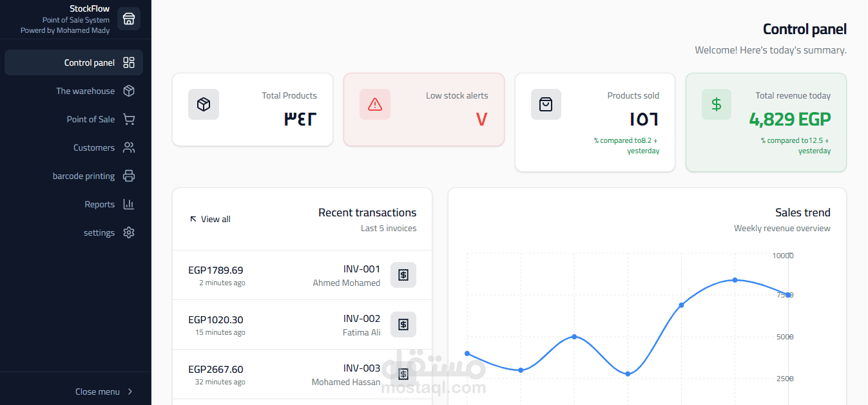Open the Point of Sale cart icon

click(128, 119)
